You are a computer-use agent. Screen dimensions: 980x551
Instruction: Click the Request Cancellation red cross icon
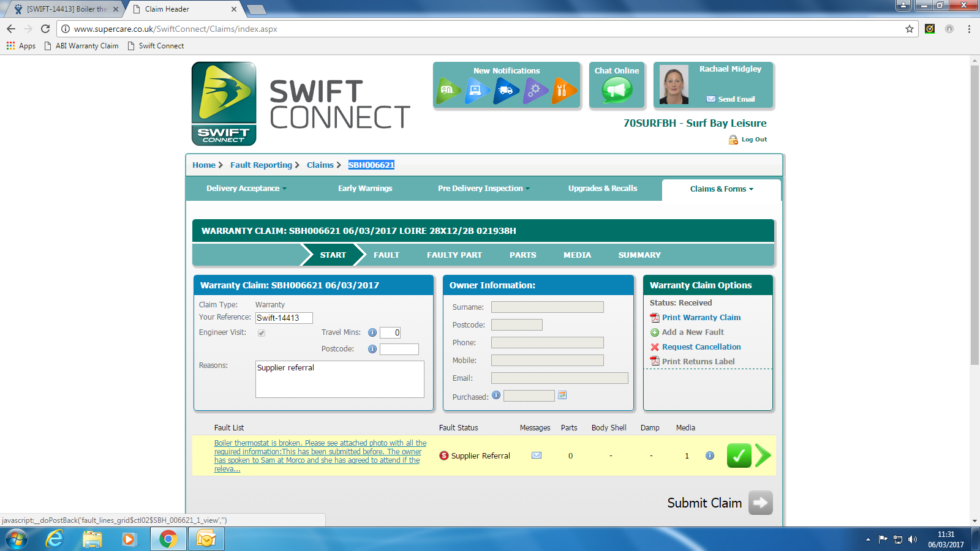tap(655, 347)
